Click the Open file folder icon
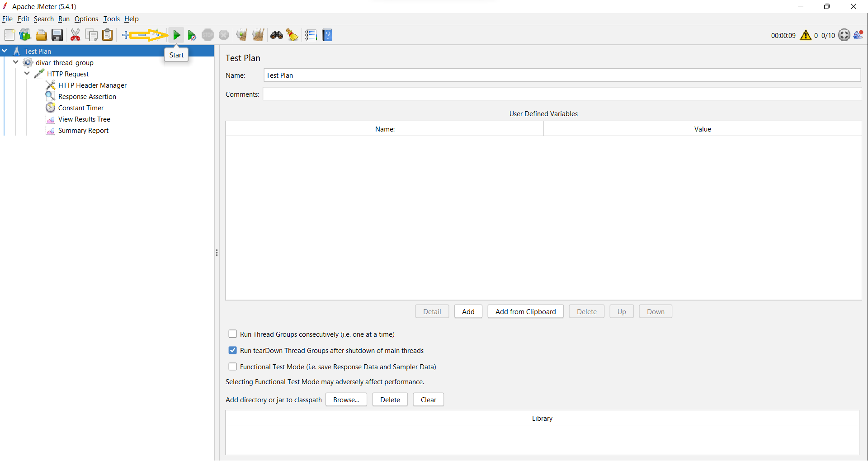The height and width of the screenshot is (461, 868). pyautogui.click(x=41, y=35)
